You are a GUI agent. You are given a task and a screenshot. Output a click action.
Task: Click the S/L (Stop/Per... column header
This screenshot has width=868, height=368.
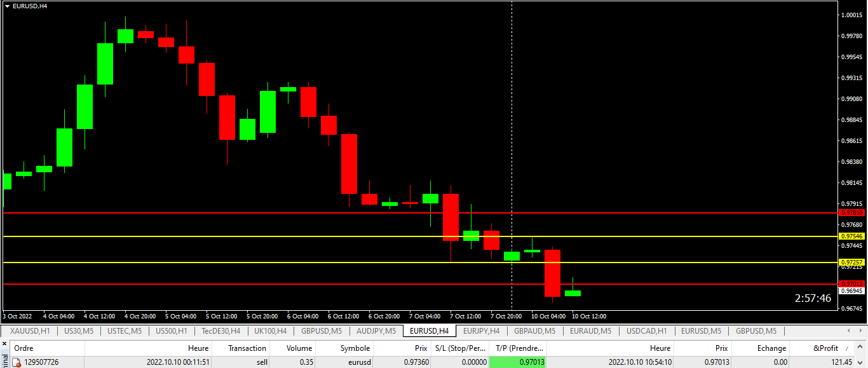pos(459,348)
